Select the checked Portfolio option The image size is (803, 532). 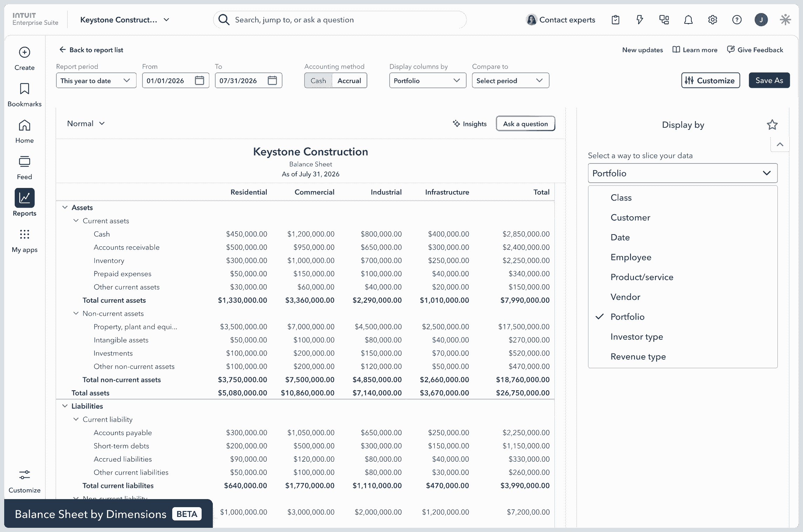[x=683, y=317]
